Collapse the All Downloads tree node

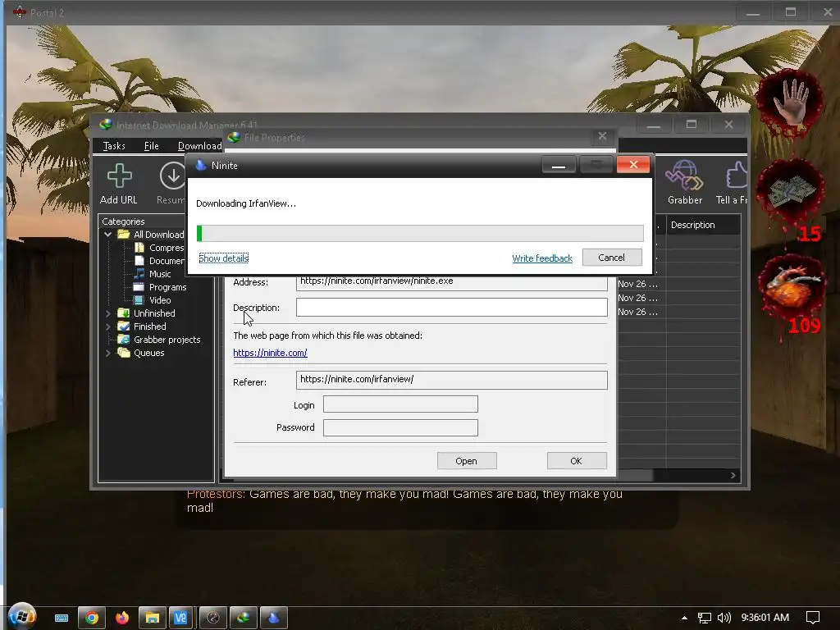[107, 235]
